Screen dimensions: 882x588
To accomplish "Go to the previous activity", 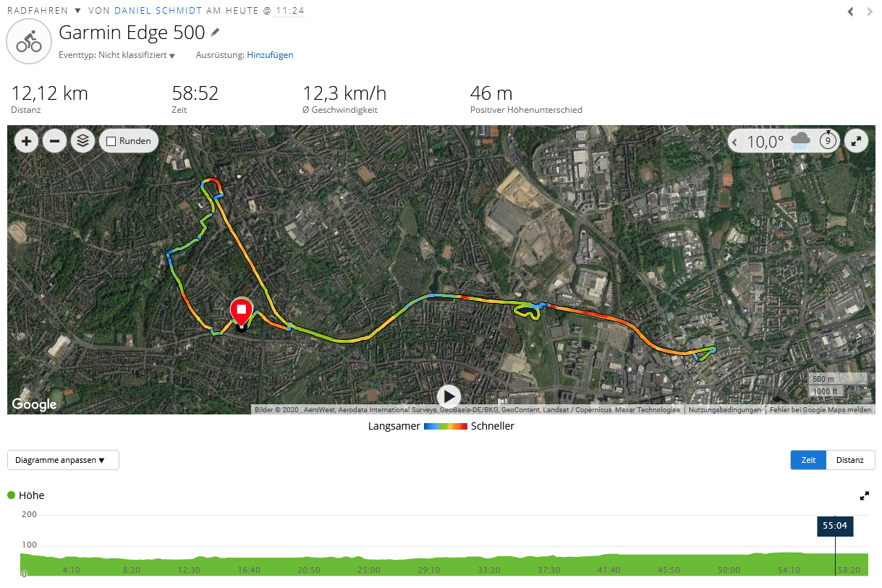I will coord(851,12).
